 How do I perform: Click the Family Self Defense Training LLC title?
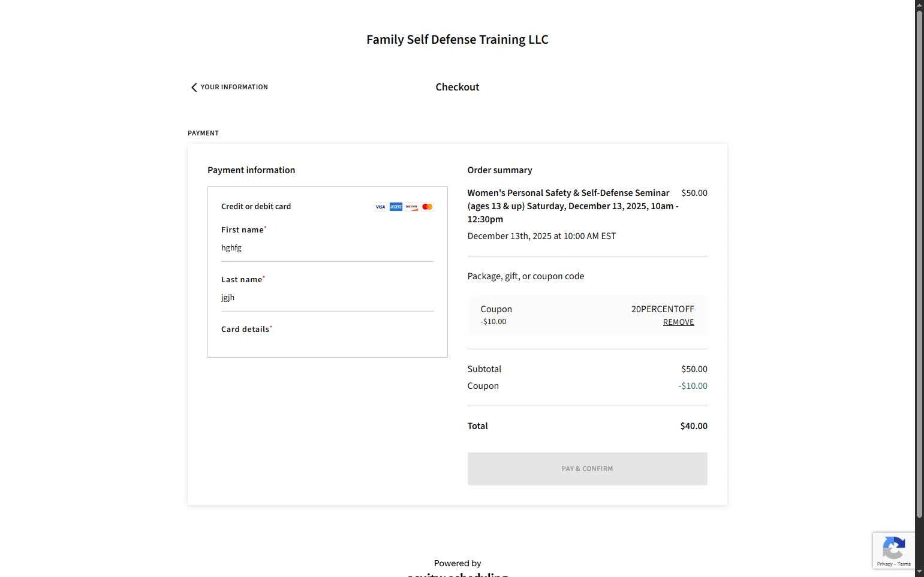pyautogui.click(x=458, y=40)
